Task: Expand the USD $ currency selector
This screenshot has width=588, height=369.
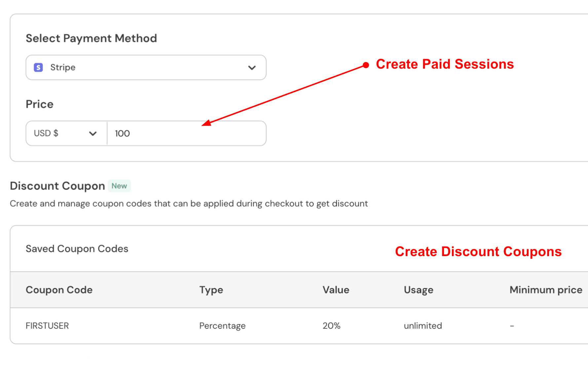Action: [66, 133]
